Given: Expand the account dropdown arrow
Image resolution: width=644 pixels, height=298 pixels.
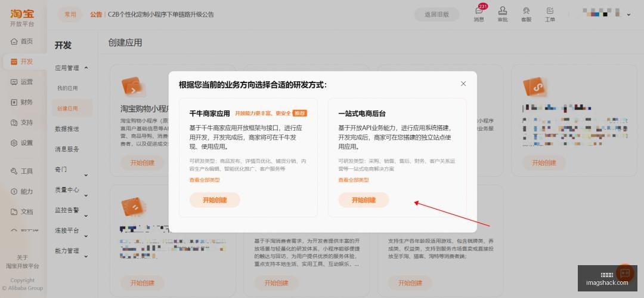Looking at the screenshot, I should [628, 15].
